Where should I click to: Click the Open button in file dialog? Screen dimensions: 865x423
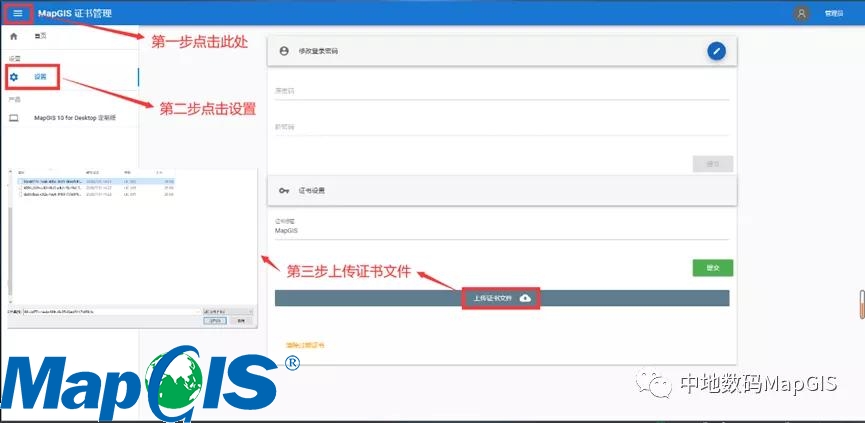(215, 321)
